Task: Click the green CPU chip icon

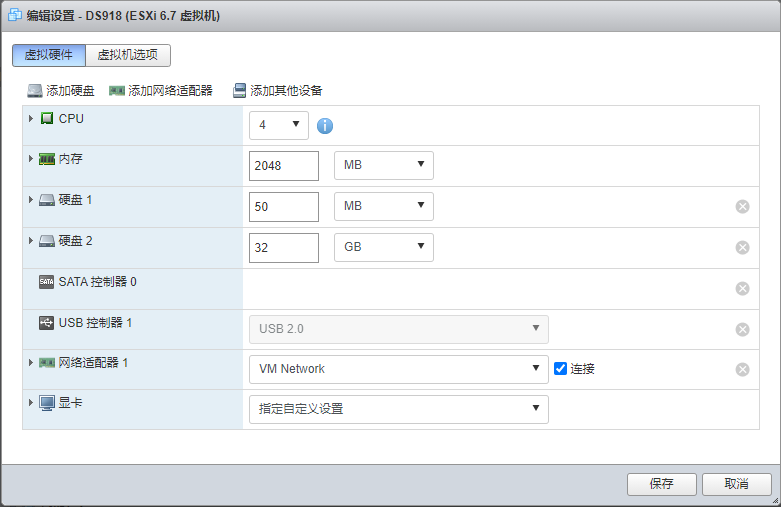Action: point(47,119)
